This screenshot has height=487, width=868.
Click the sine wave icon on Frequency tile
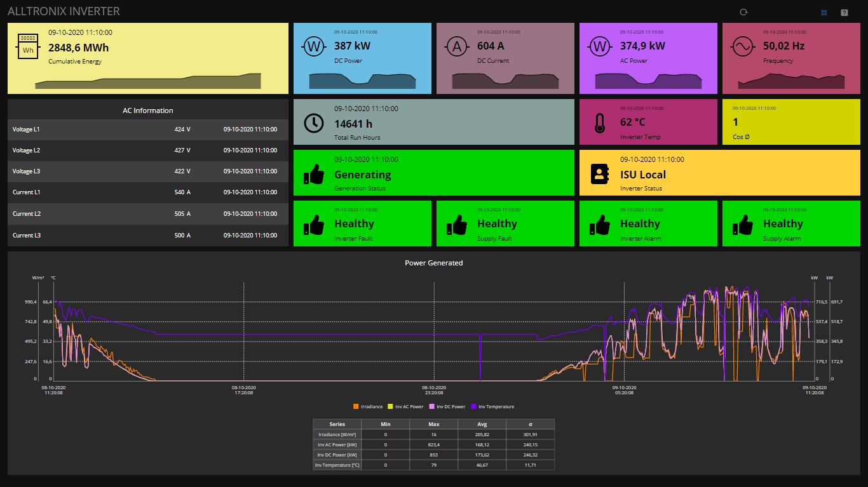[x=742, y=46]
